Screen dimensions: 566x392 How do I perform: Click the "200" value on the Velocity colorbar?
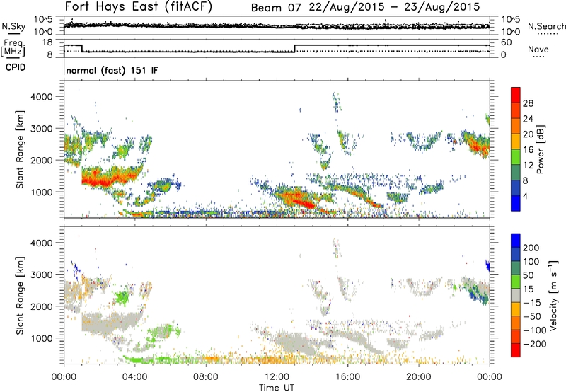(531, 248)
